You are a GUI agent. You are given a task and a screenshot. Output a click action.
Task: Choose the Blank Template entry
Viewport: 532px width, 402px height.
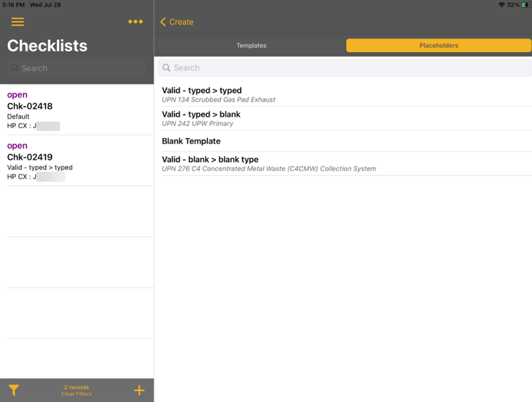pos(343,141)
